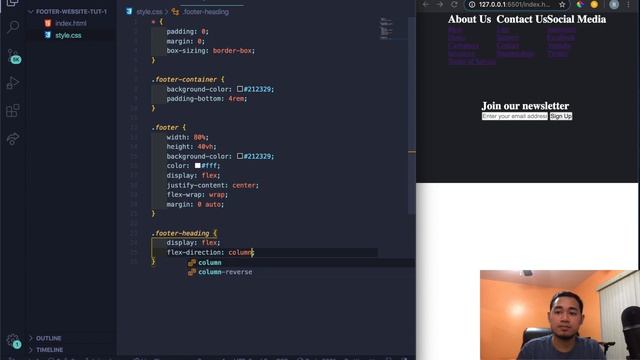
Task: Open the Search view in activity bar
Action: [13, 27]
